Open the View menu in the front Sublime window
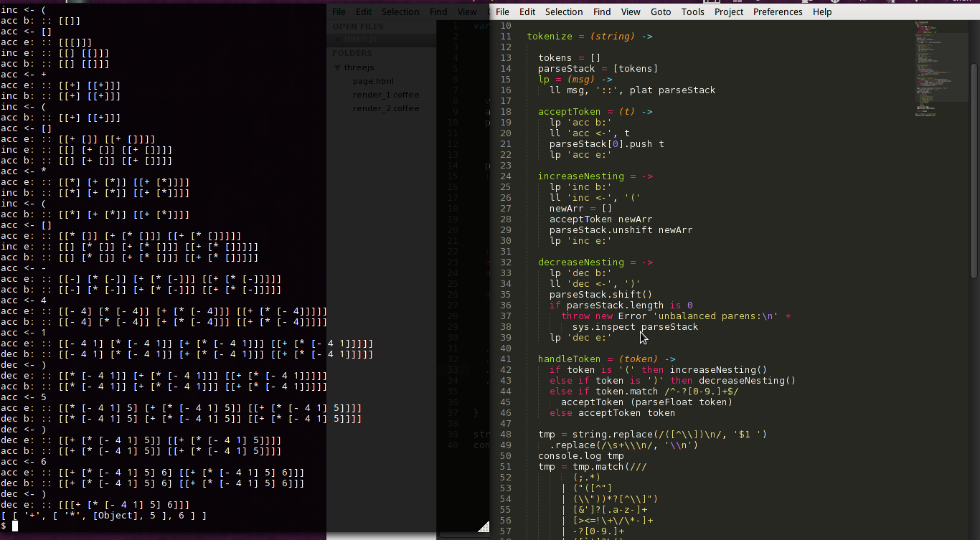Screen dimensions: 980x540 click(x=631, y=11)
